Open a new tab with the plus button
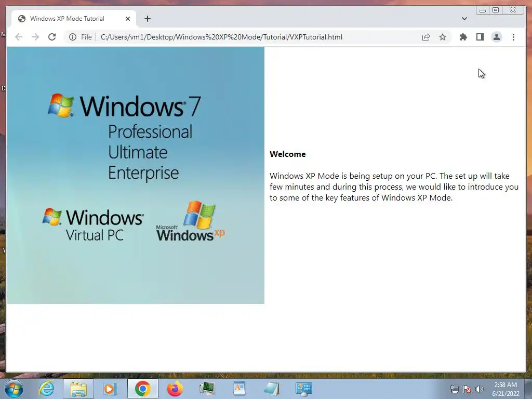This screenshot has height=399, width=532. point(147,19)
